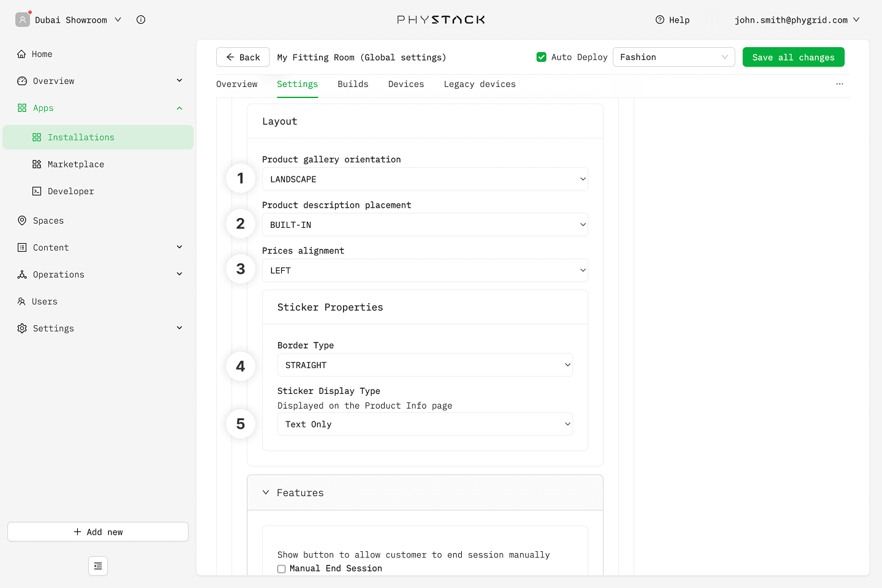The height and width of the screenshot is (588, 882).
Task: Open the Fashion dropdown
Action: pos(674,57)
